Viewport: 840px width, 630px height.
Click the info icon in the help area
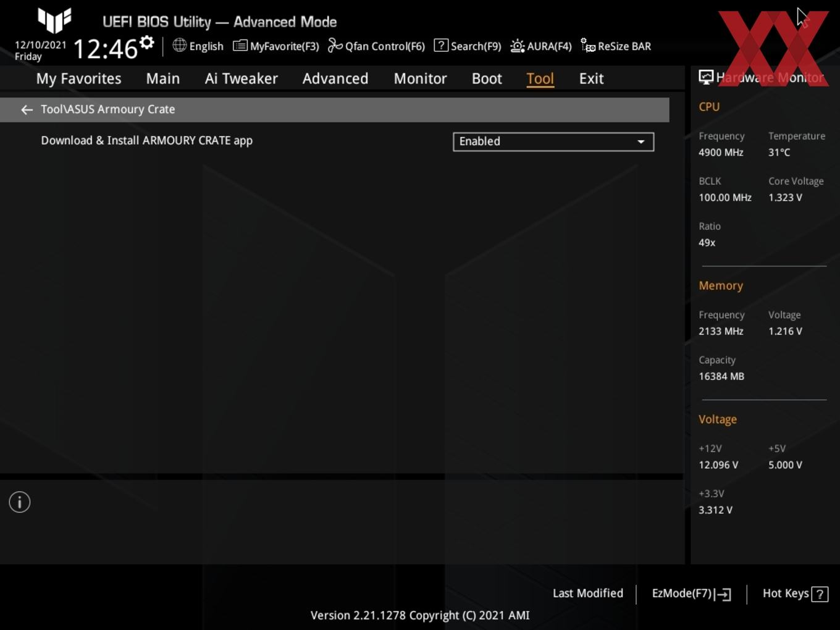pos(20,502)
